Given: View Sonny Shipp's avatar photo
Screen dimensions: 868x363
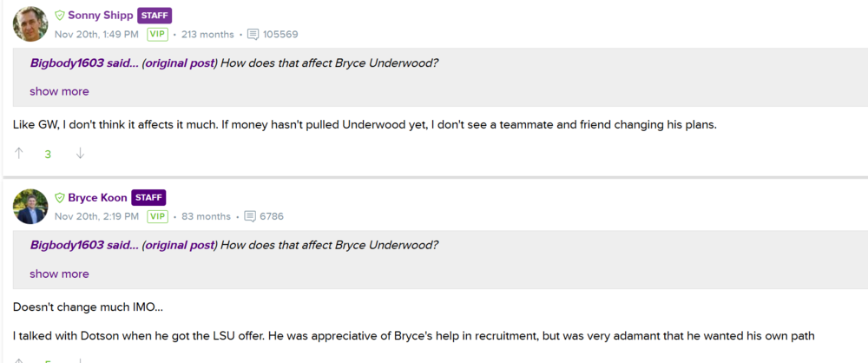Looking at the screenshot, I should (x=30, y=24).
